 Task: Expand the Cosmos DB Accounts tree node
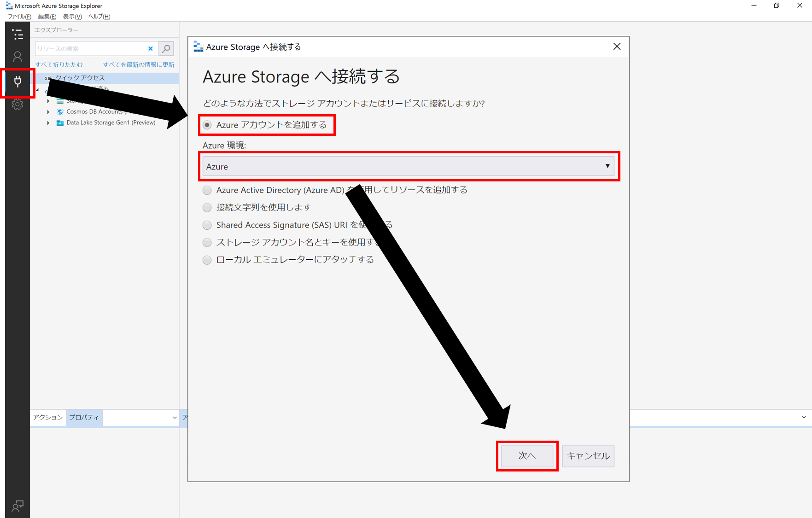click(48, 112)
